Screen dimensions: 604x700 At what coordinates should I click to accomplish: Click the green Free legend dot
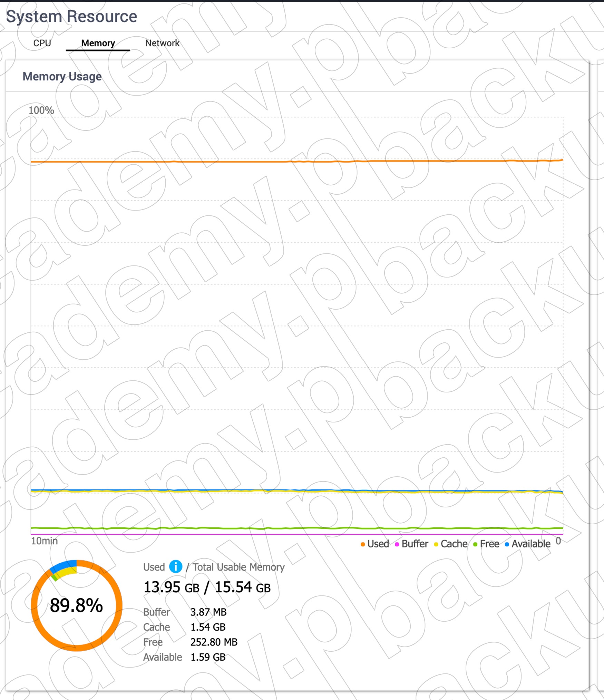(x=475, y=545)
